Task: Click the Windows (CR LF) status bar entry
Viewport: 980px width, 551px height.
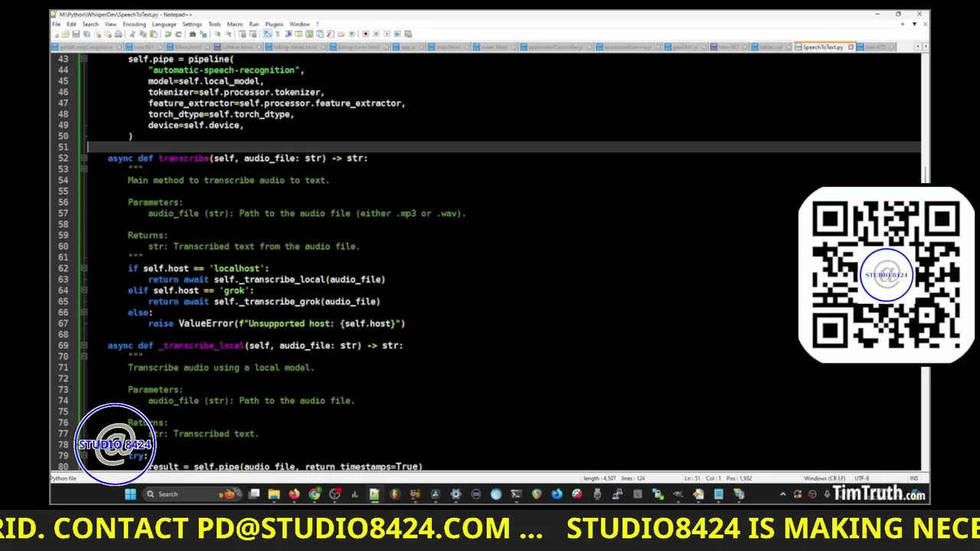Action: pos(825,478)
